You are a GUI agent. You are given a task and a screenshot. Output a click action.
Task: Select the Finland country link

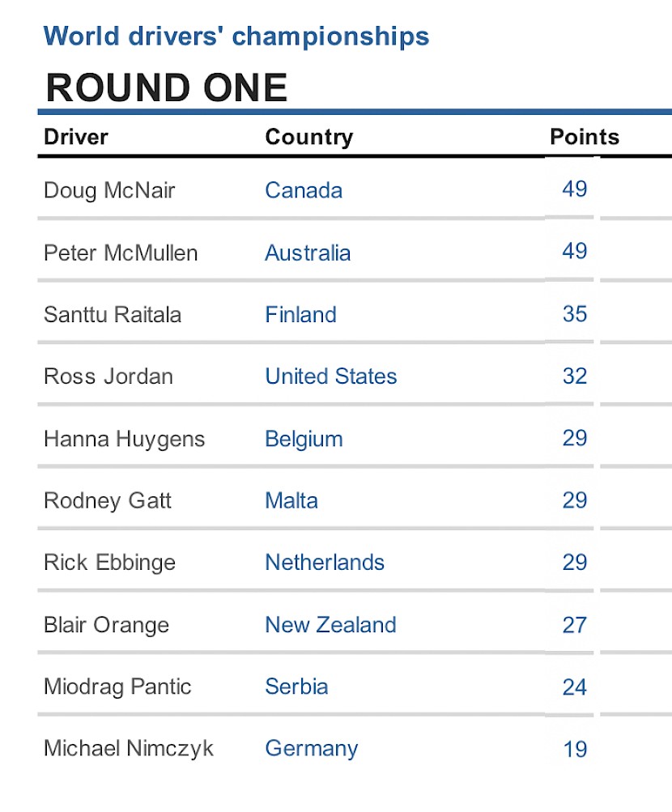tap(300, 314)
